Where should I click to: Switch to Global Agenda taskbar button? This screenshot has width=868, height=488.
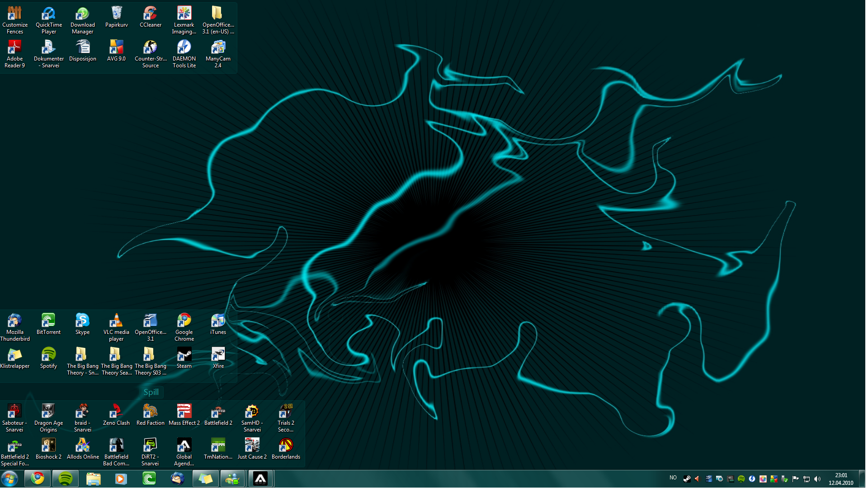coord(260,479)
